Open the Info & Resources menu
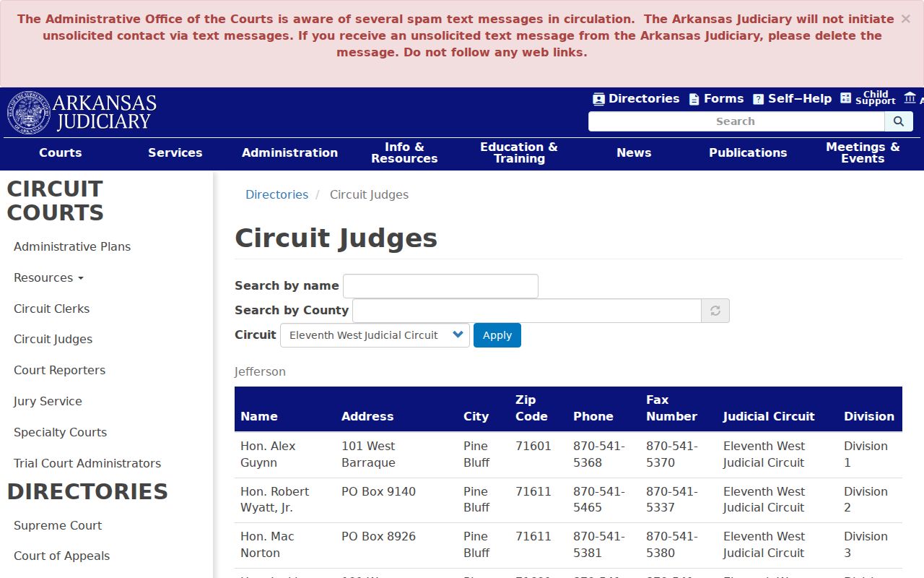The width and height of the screenshot is (924, 578). point(404,153)
